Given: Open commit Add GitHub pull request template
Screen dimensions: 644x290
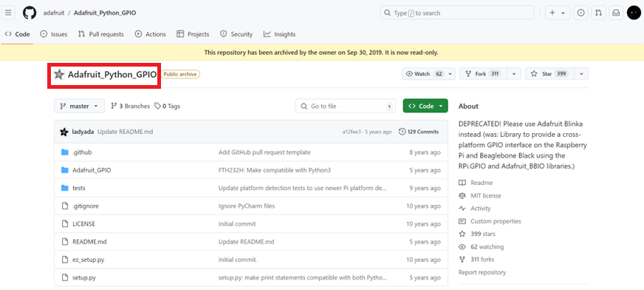Looking at the screenshot, I should coord(264,152).
